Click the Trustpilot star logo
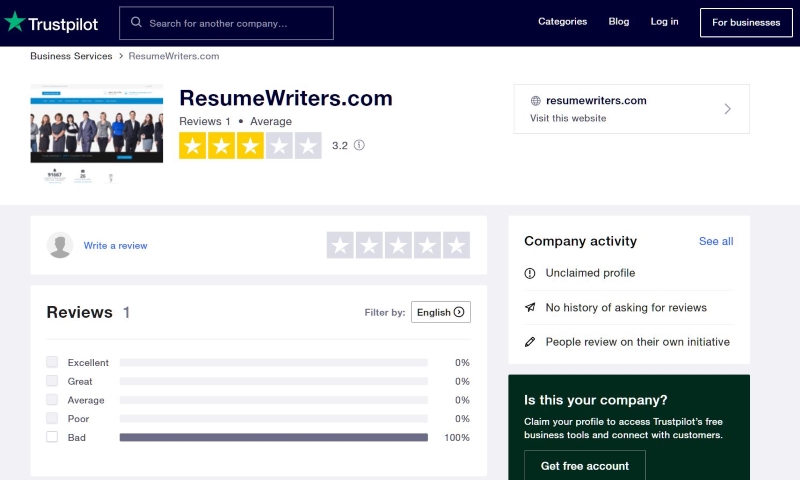Screen dimensions: 800x480 14,21
